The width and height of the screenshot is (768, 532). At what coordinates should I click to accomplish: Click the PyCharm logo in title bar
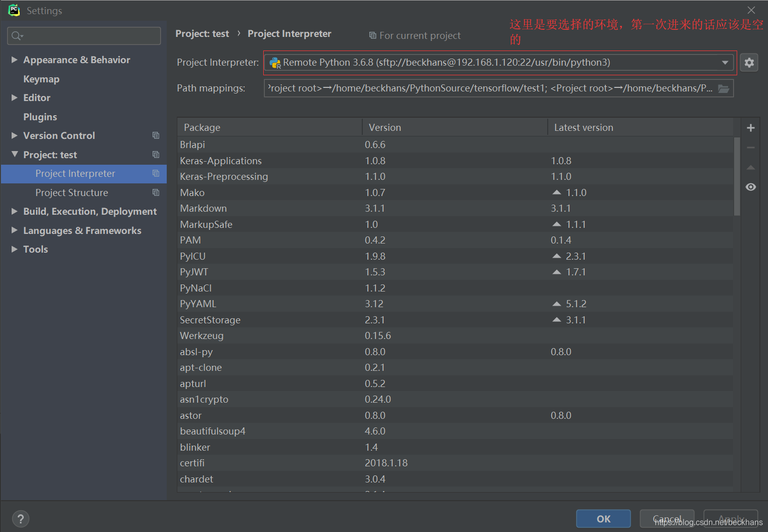point(14,10)
